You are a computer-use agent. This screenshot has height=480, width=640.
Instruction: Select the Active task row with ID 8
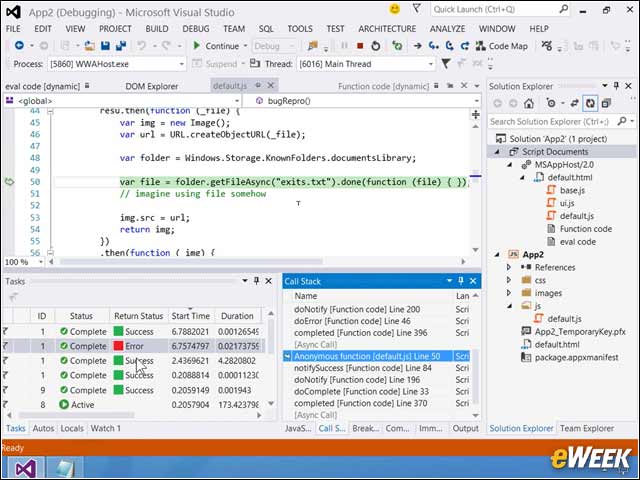[134, 404]
